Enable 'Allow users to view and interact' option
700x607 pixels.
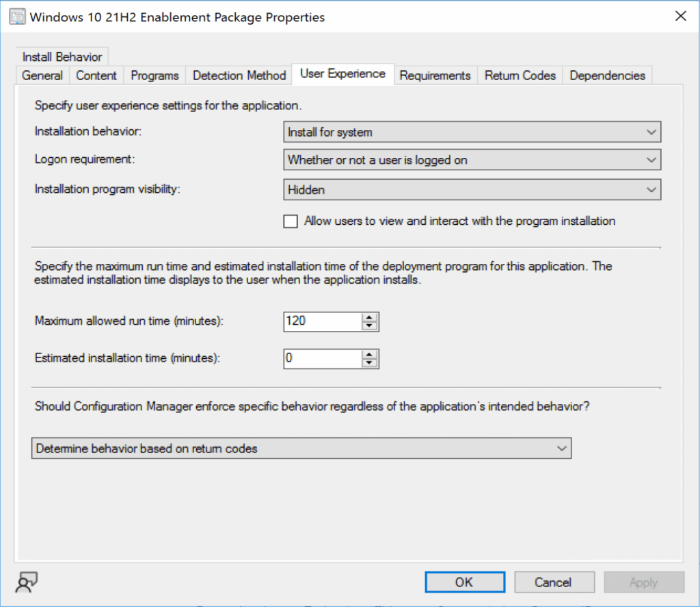tap(291, 221)
